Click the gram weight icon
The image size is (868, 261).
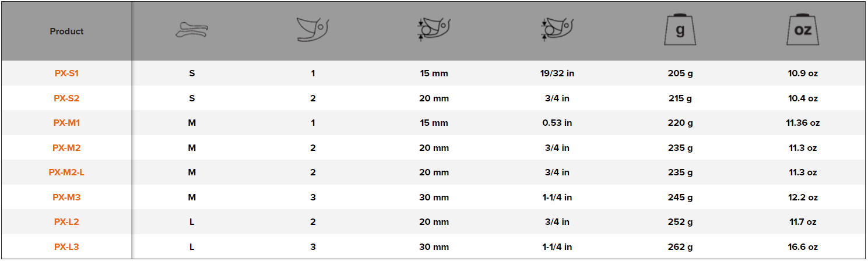tap(680, 30)
